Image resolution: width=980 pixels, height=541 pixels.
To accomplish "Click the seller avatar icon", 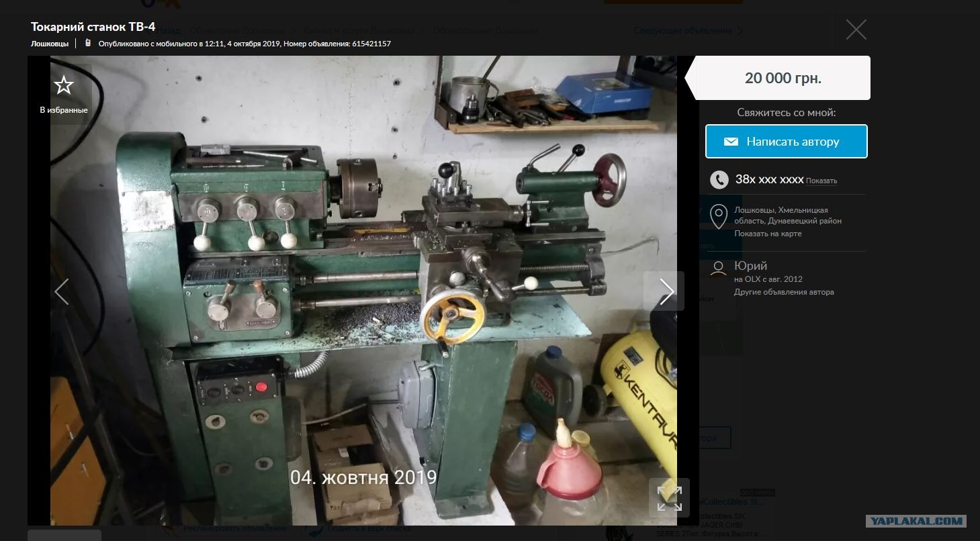I will pos(719,270).
